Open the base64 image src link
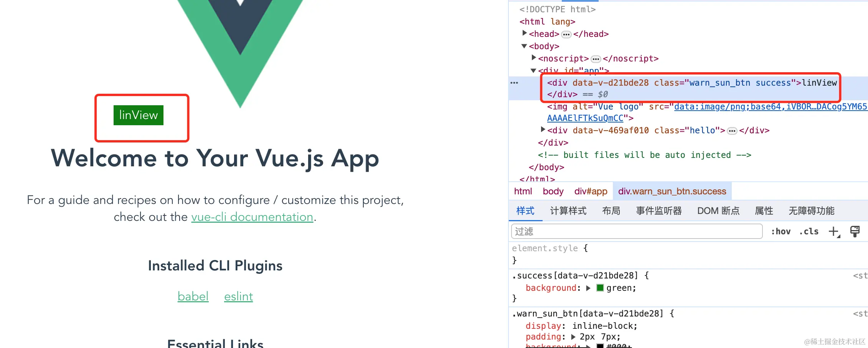The height and width of the screenshot is (348, 868). 771,107
